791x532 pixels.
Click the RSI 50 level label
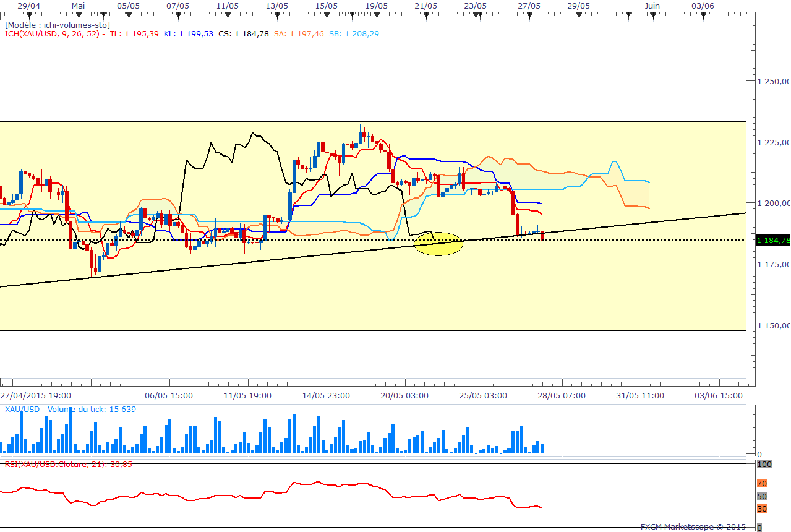point(762,496)
